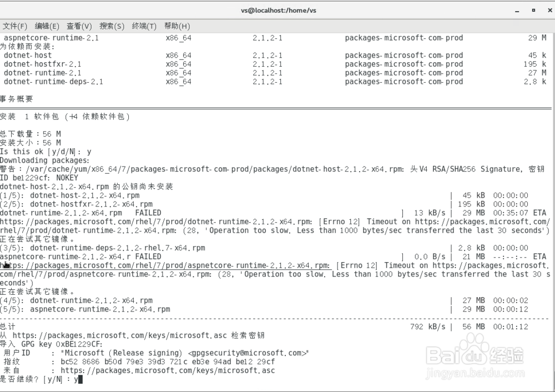Screen dimensions: 555x392
Task: Click the '(5/5): aspnetcore-runtime-2.1.2-x64.rpm' line
Action: click(x=85, y=309)
